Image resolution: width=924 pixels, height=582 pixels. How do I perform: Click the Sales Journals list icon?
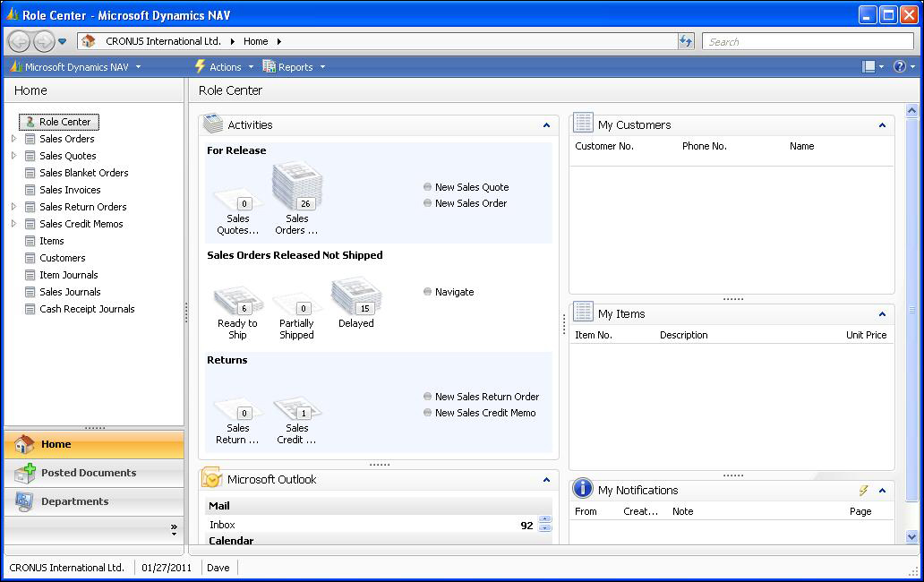pyautogui.click(x=30, y=292)
